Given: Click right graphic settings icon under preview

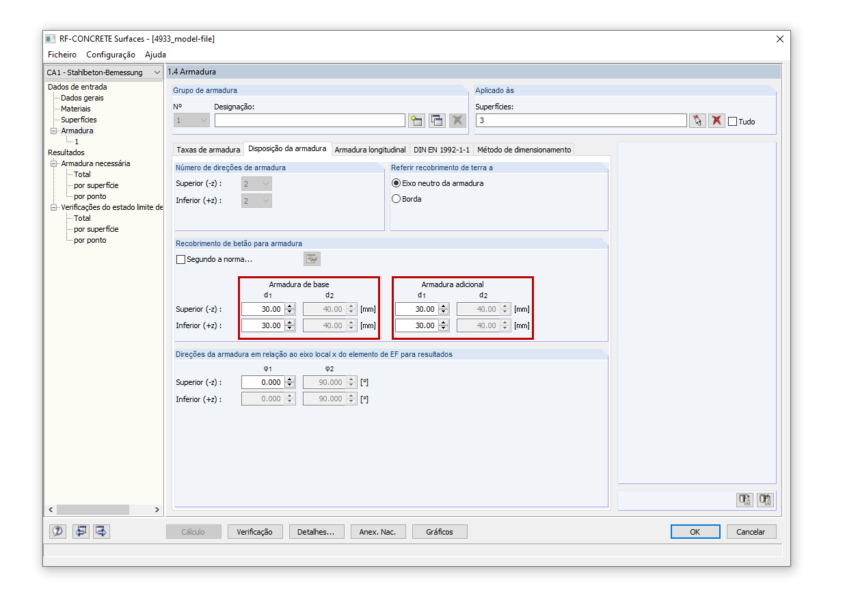Looking at the screenshot, I should [x=765, y=500].
